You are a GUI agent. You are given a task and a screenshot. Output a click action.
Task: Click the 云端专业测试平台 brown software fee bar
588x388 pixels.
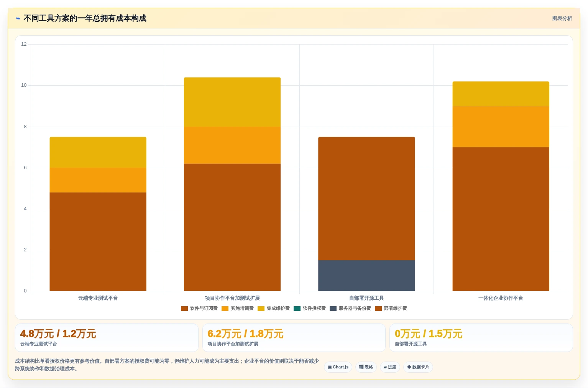[x=98, y=242]
